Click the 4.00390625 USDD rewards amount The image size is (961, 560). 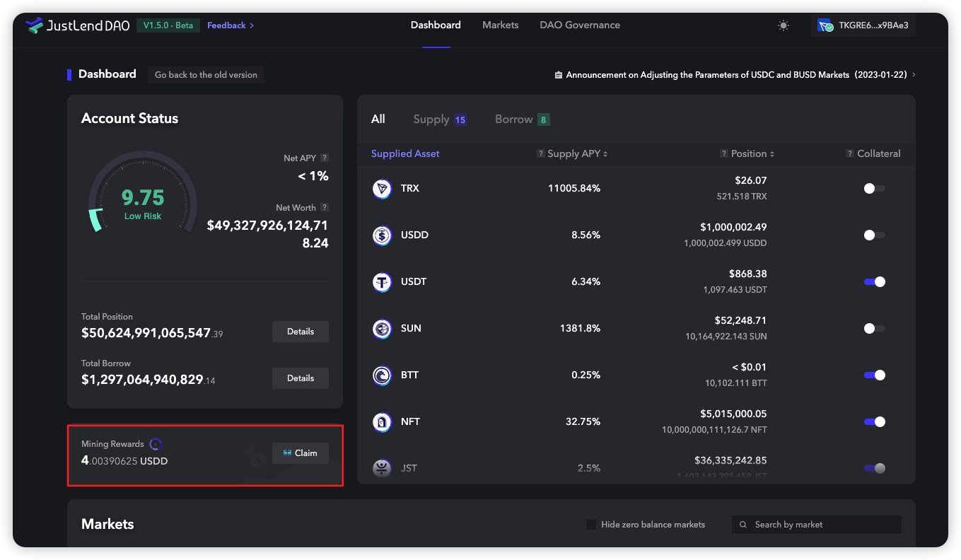(x=124, y=461)
